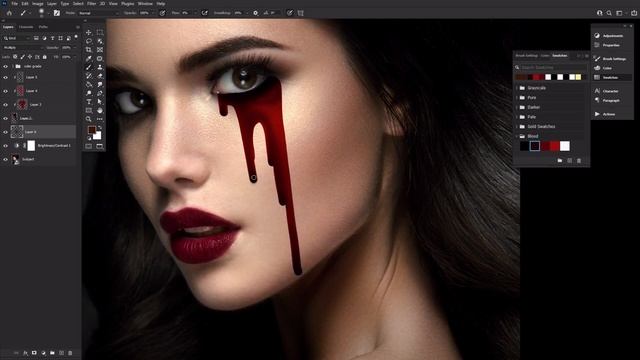Click the Home icon in options bar
Viewport: 640px width, 360px height.
pyautogui.click(x=9, y=13)
